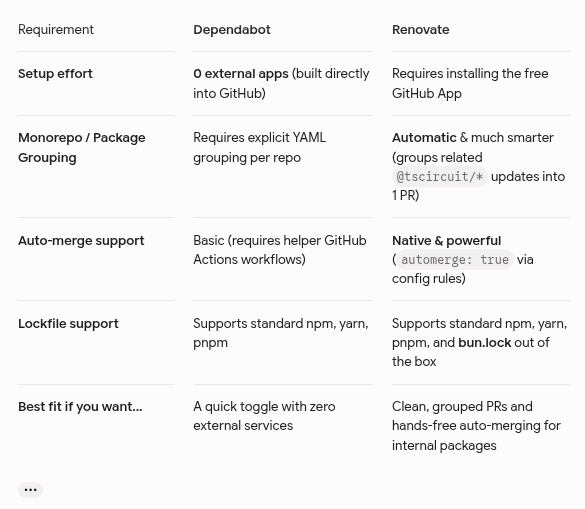Click Requires installing the free GitHub App cell
Image resolution: width=585 pixels, height=509 pixels.
coord(470,83)
